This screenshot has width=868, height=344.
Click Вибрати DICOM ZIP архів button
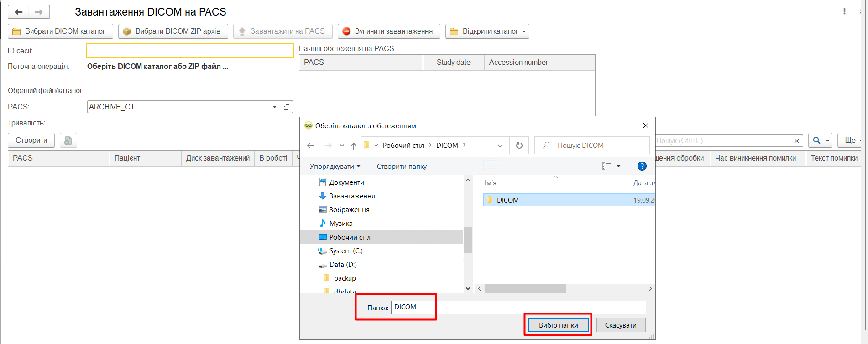click(173, 31)
